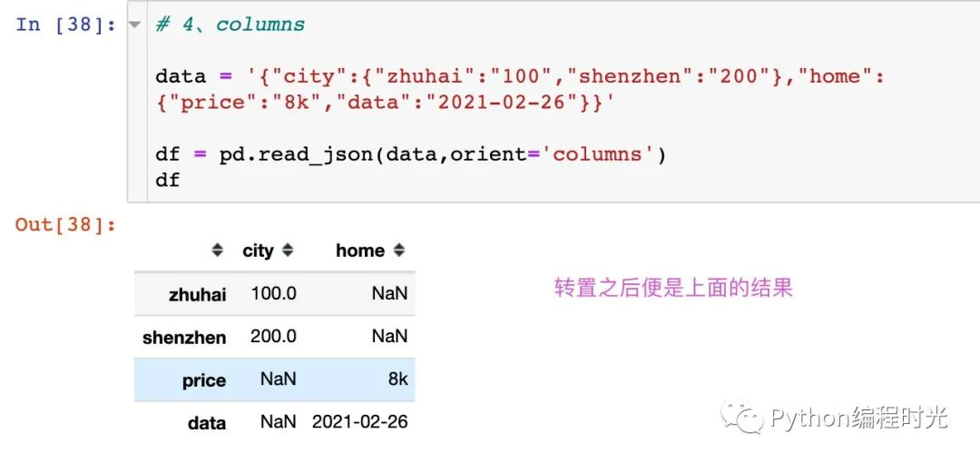Viewport: 980px width, 463px height.
Task: Collapse the cell using the input arrow
Action: [x=135, y=25]
